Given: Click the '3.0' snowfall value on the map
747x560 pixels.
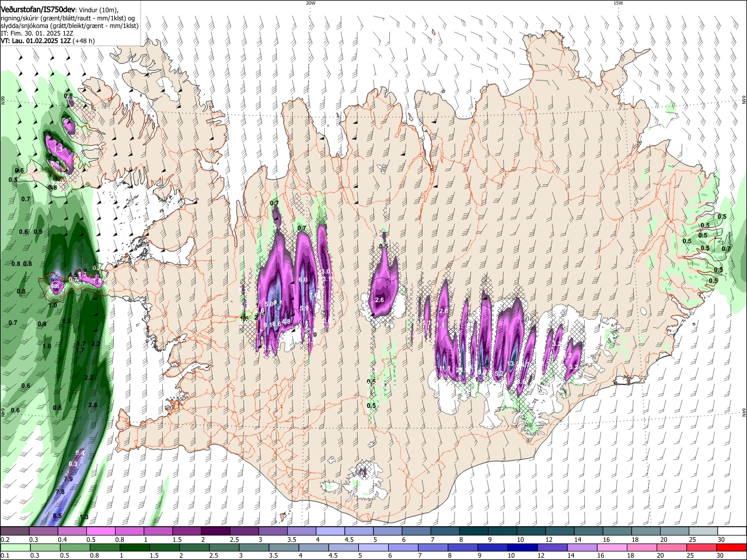Looking at the screenshot, I should tap(326, 272).
